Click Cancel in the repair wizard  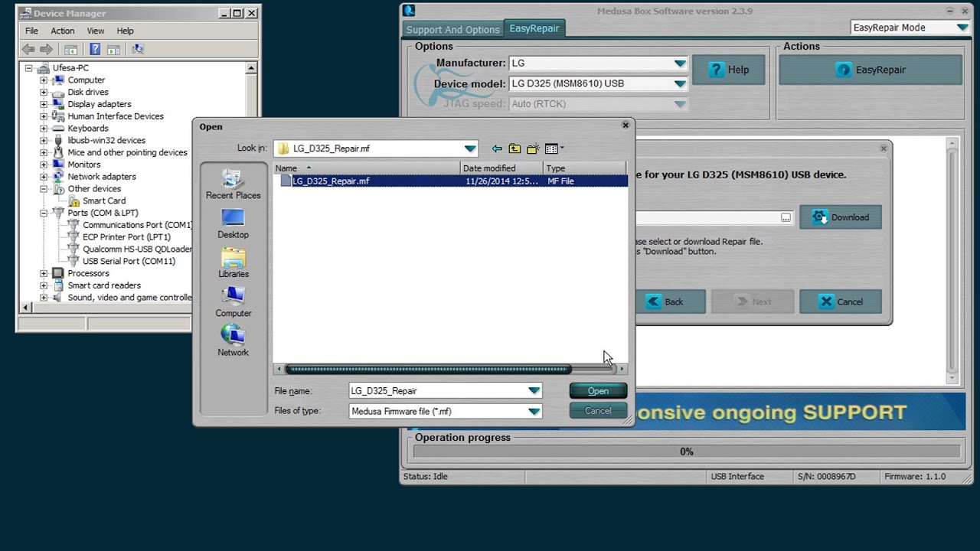[x=841, y=302]
